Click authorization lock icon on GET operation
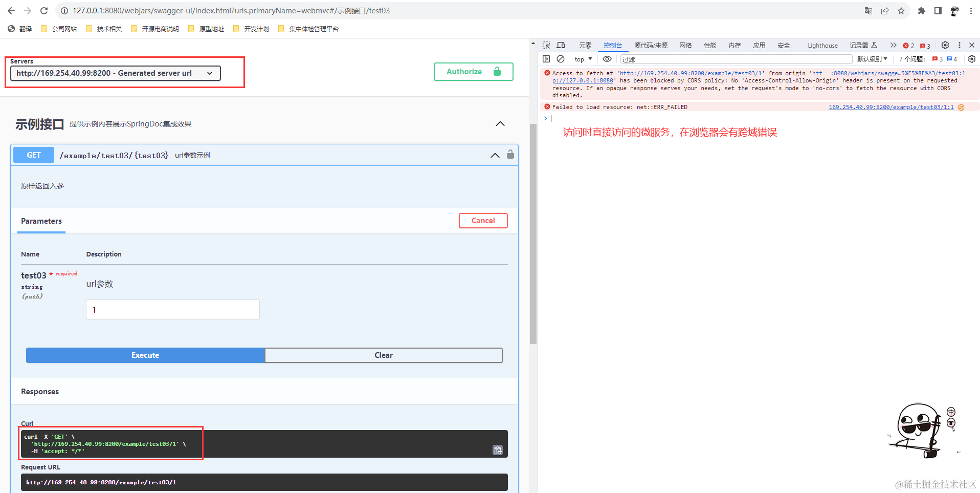Screen dimensions: 980x493 (510, 154)
